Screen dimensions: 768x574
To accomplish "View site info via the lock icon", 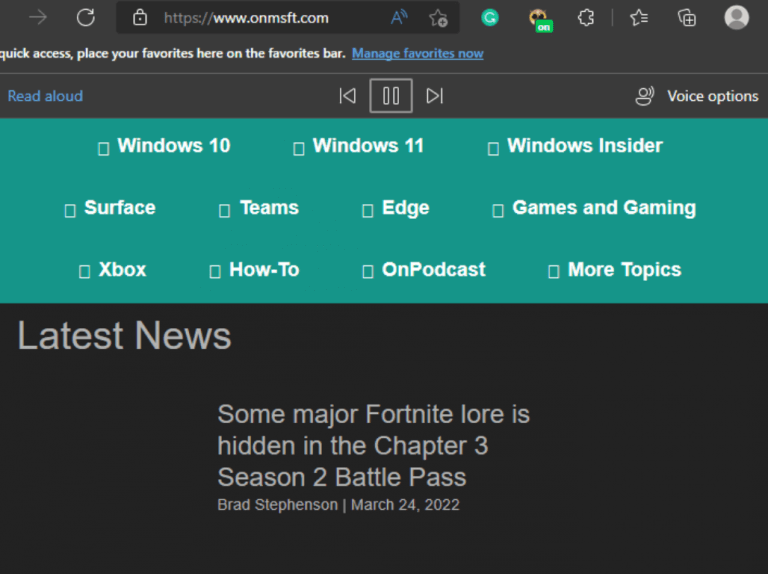I will [x=140, y=18].
